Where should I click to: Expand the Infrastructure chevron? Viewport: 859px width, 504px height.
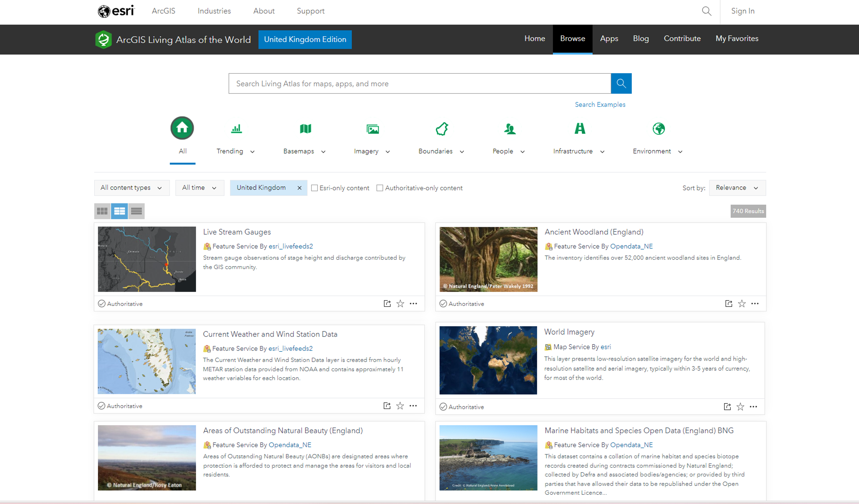pos(602,152)
